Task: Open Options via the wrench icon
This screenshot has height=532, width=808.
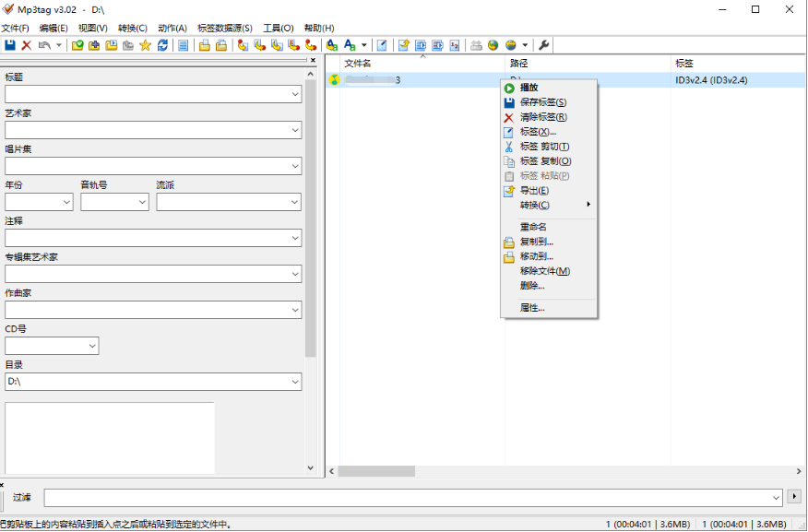Action: (543, 45)
